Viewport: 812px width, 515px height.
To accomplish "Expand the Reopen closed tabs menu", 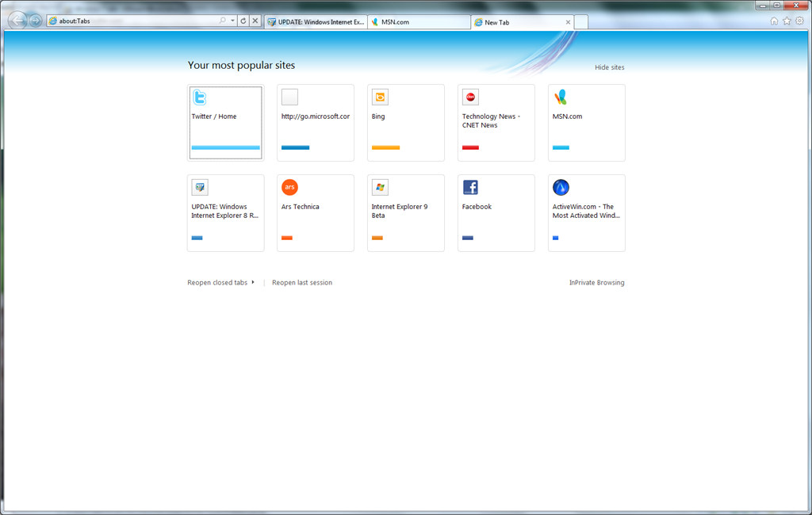I will point(220,283).
